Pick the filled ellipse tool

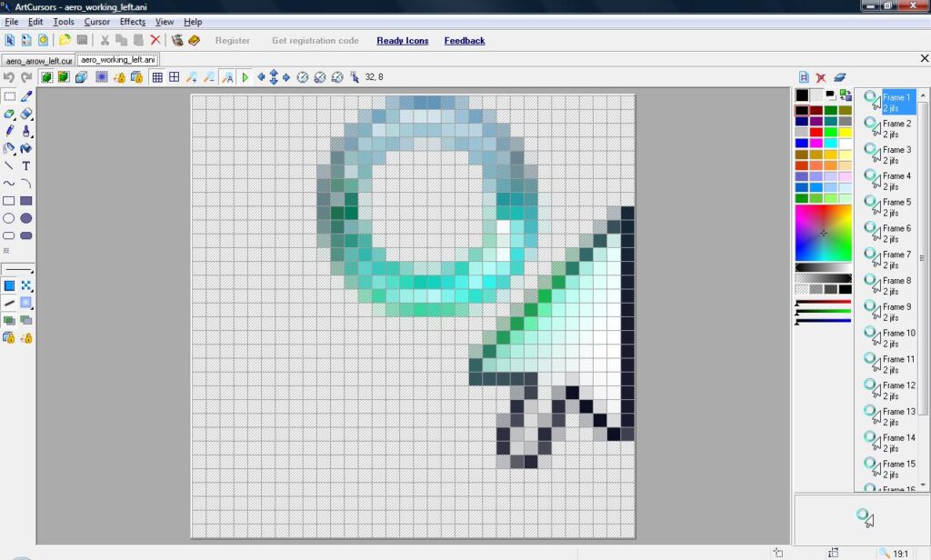pyautogui.click(x=26, y=218)
